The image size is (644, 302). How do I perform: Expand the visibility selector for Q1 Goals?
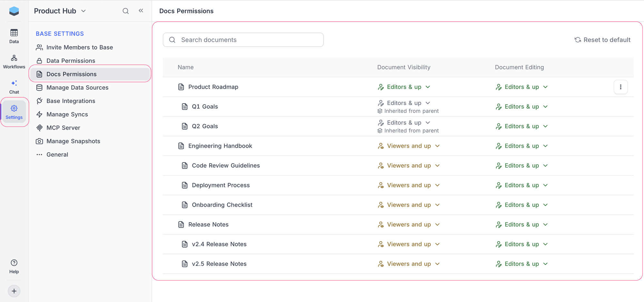(x=404, y=103)
